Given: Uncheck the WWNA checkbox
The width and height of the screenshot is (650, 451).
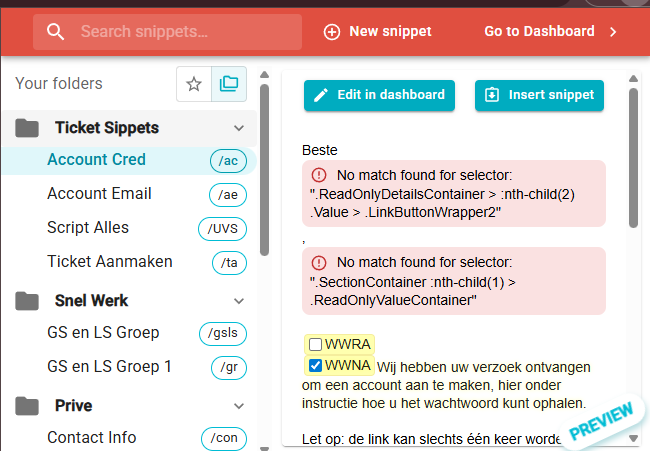Looking at the screenshot, I should click(x=315, y=365).
